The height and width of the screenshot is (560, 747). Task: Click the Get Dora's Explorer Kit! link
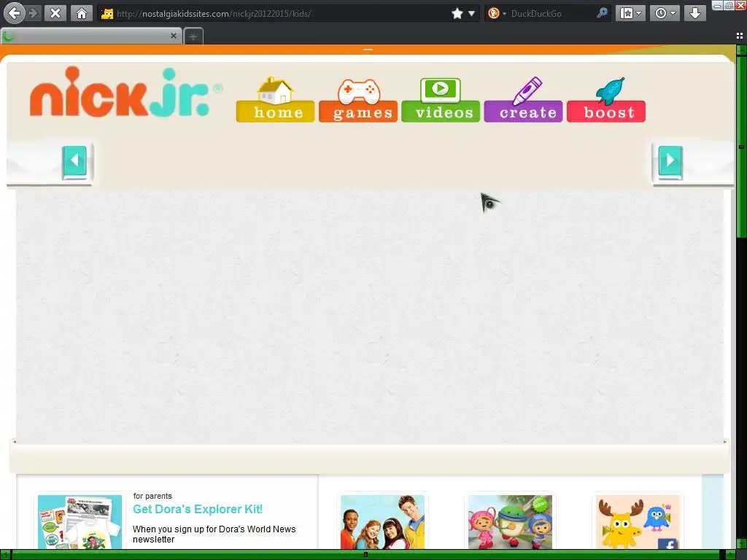click(198, 509)
